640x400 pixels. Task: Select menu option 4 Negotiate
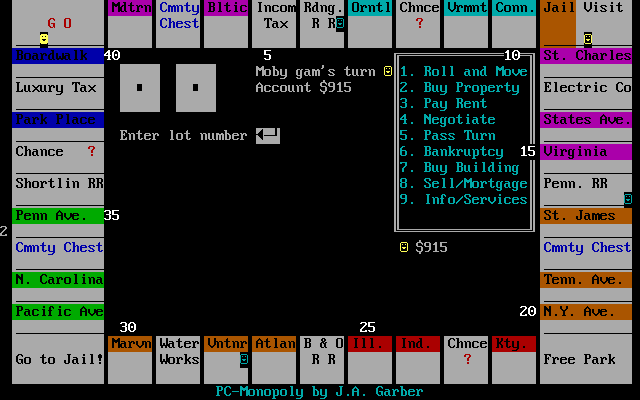(448, 119)
